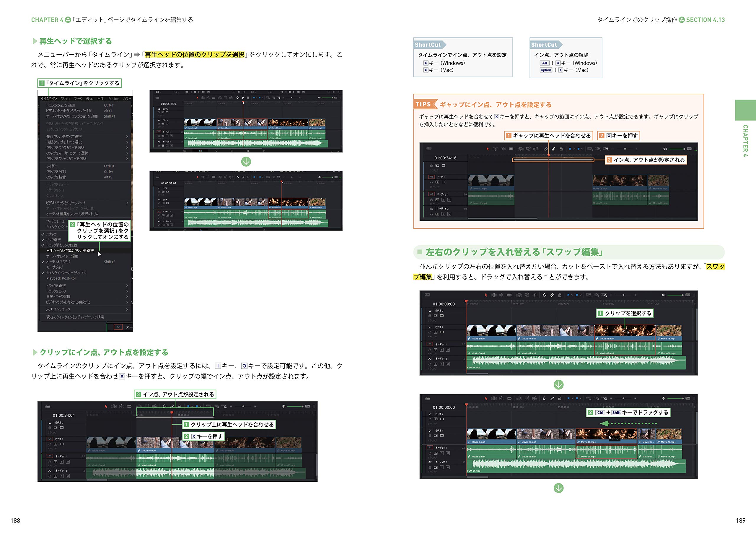
Task: Expand 出力ブランキング submenu
Action: tap(58, 309)
